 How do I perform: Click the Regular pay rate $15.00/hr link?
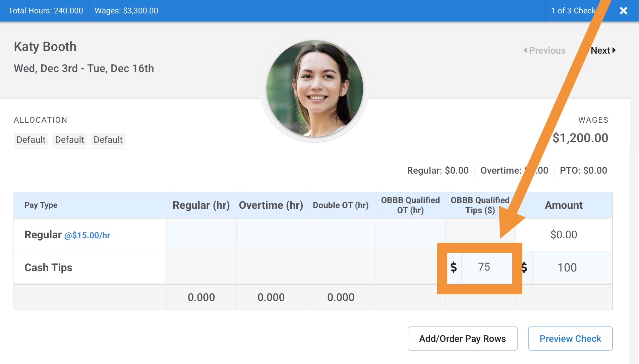coord(87,235)
